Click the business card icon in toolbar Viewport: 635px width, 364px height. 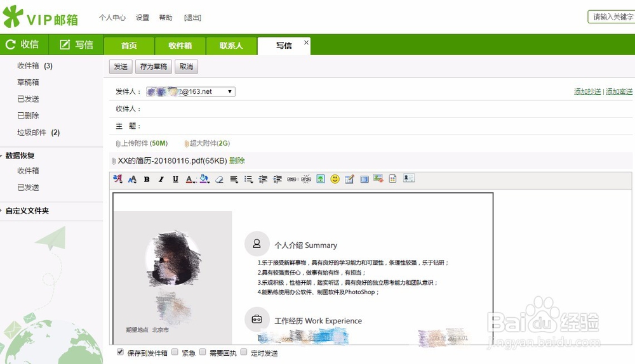tap(408, 178)
